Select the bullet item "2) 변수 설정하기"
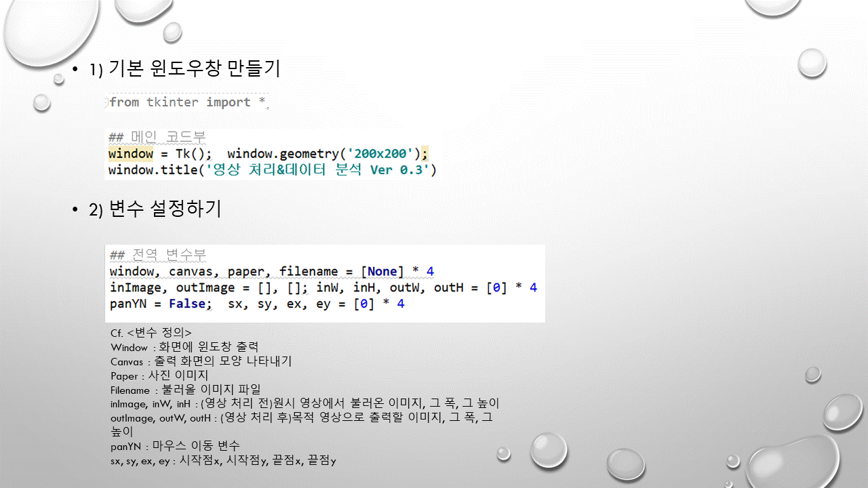868x488 pixels. [155, 209]
